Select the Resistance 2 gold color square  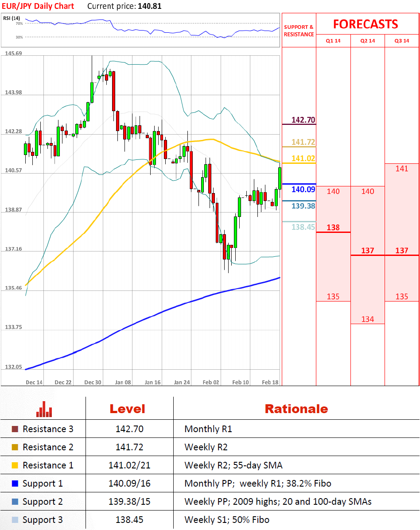point(15,447)
